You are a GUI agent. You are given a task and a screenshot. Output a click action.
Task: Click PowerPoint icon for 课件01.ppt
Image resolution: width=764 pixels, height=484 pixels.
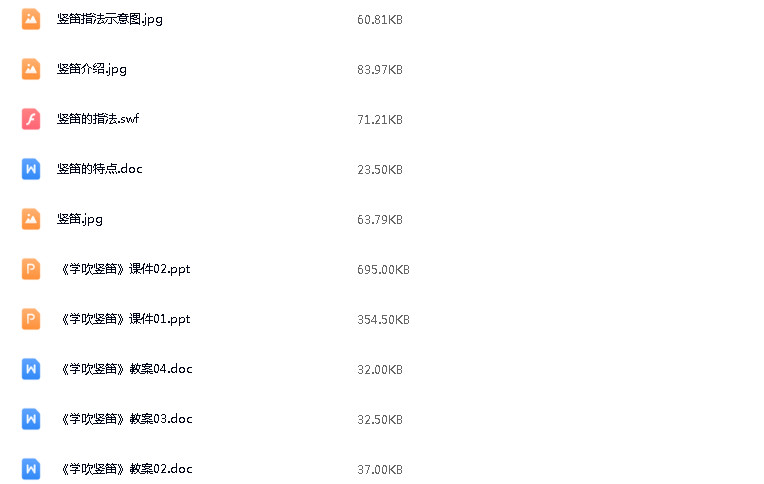coord(31,319)
